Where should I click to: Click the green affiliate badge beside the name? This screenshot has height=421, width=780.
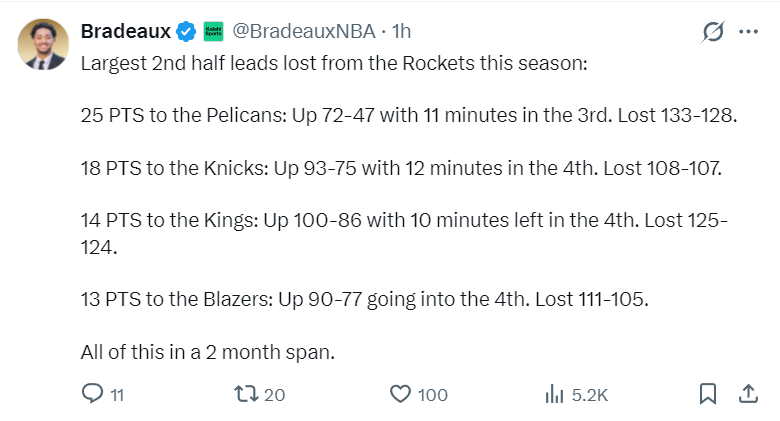[213, 32]
